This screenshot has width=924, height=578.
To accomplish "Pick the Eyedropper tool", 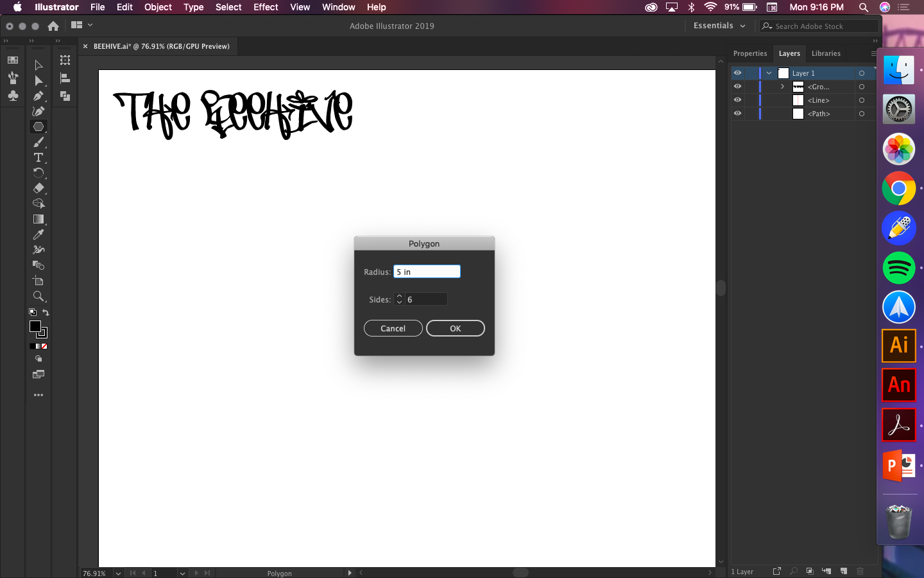I will 38,234.
